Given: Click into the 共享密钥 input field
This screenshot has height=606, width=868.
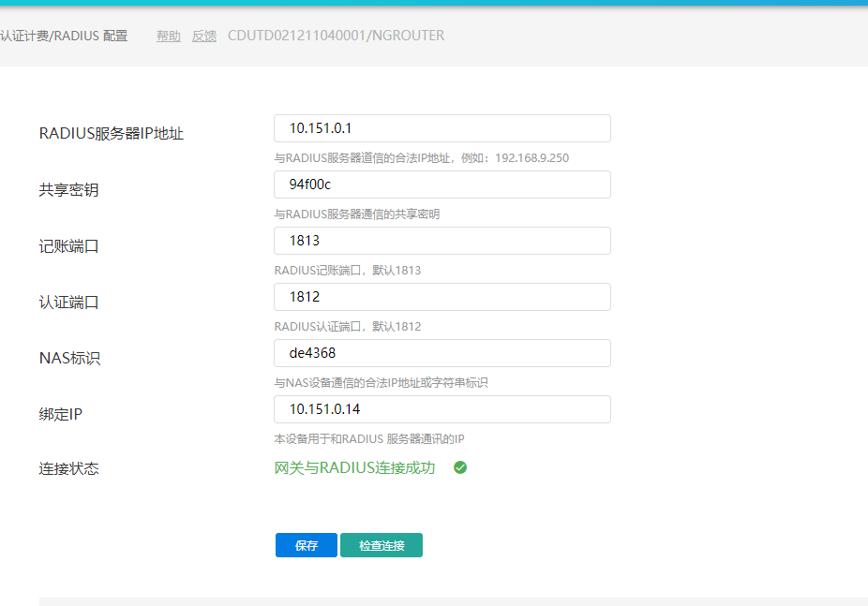Looking at the screenshot, I should [442, 185].
